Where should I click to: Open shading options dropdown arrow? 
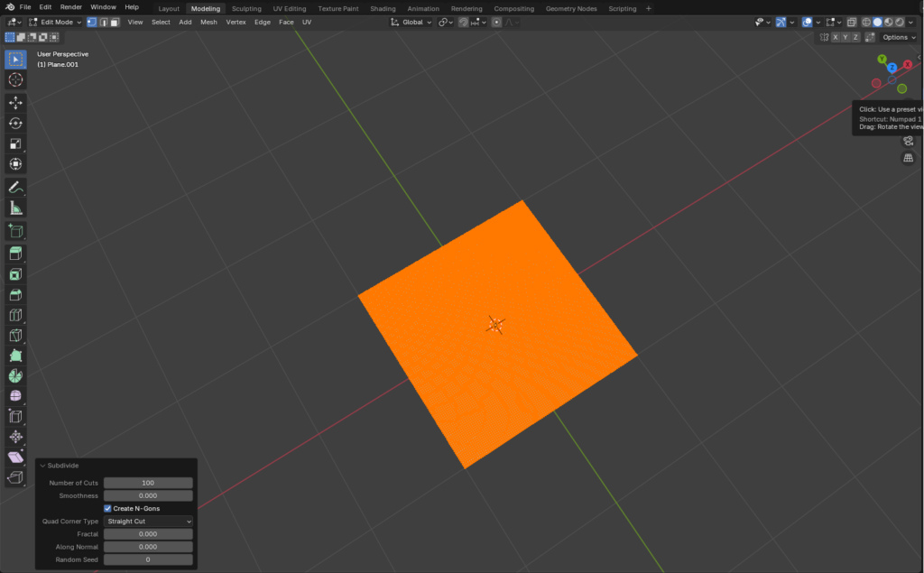click(x=911, y=22)
